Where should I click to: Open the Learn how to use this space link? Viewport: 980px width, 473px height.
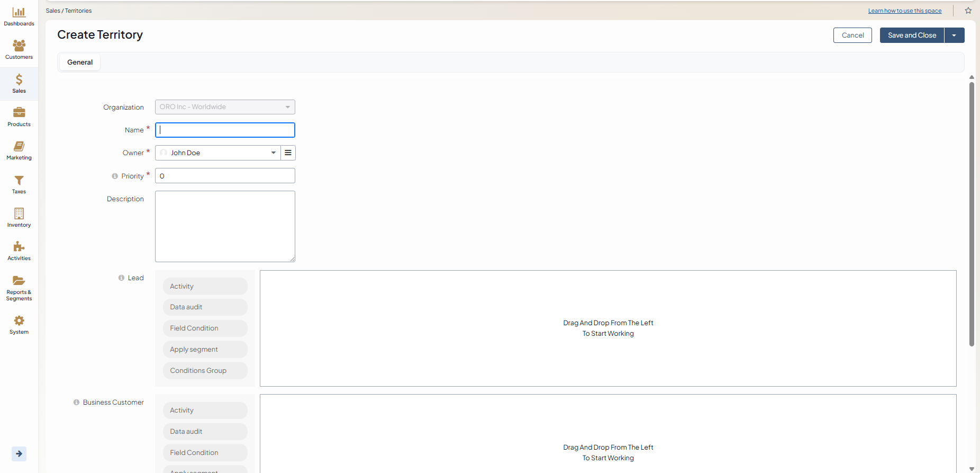[904, 11]
